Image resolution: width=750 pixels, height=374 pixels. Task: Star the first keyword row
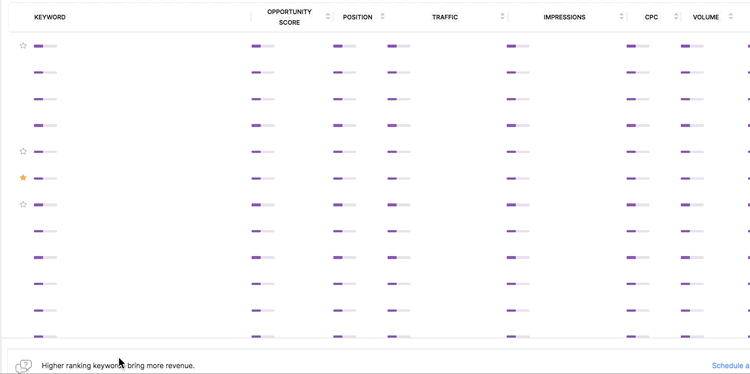pyautogui.click(x=23, y=46)
